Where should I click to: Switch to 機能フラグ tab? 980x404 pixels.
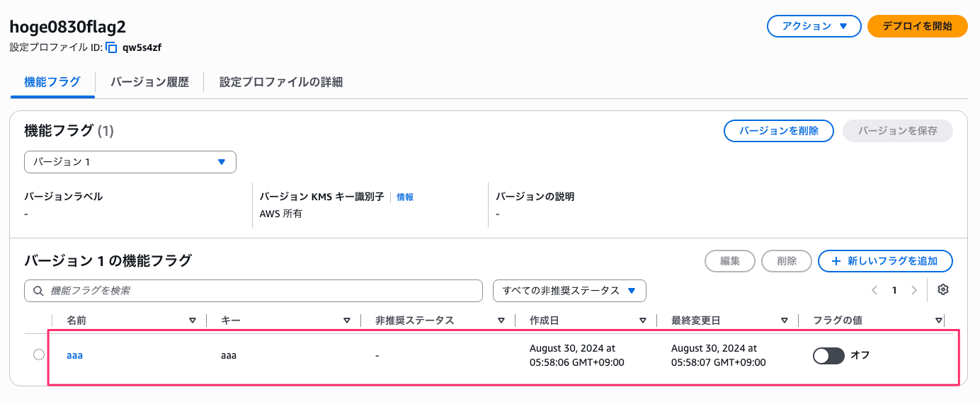pos(52,82)
